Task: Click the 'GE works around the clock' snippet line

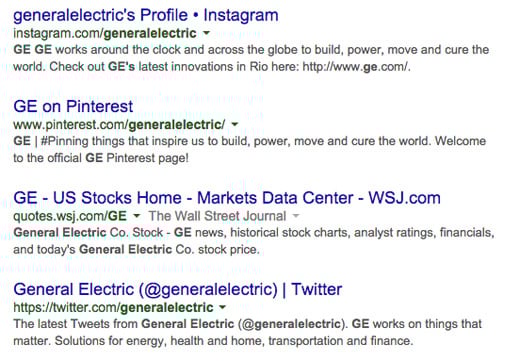Action: (251, 50)
